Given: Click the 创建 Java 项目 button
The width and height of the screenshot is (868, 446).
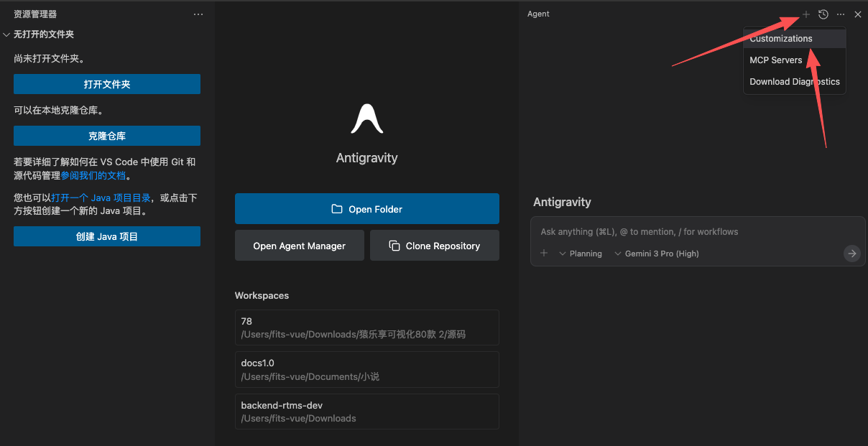Looking at the screenshot, I should pos(106,236).
